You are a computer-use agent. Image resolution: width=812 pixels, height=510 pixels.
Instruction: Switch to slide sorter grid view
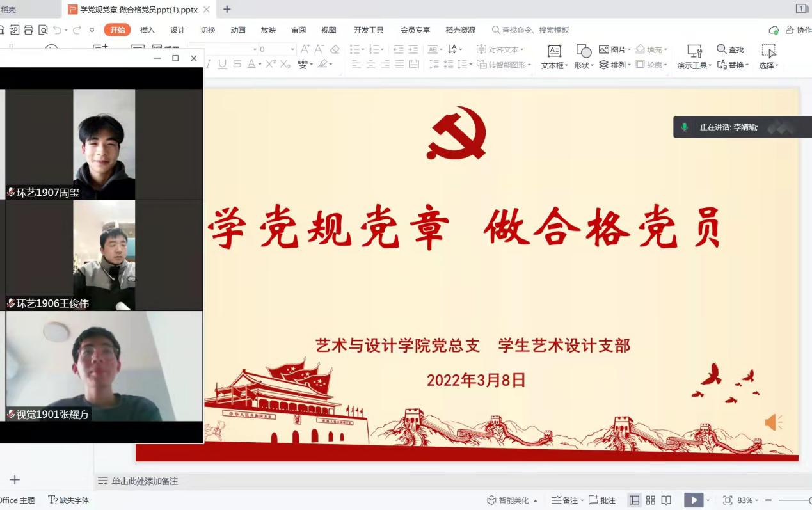click(651, 500)
